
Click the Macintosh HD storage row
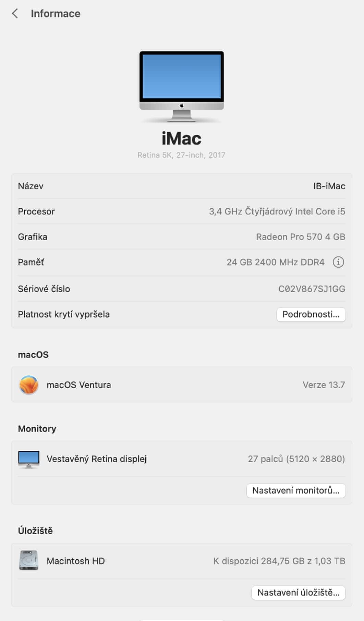(x=182, y=561)
